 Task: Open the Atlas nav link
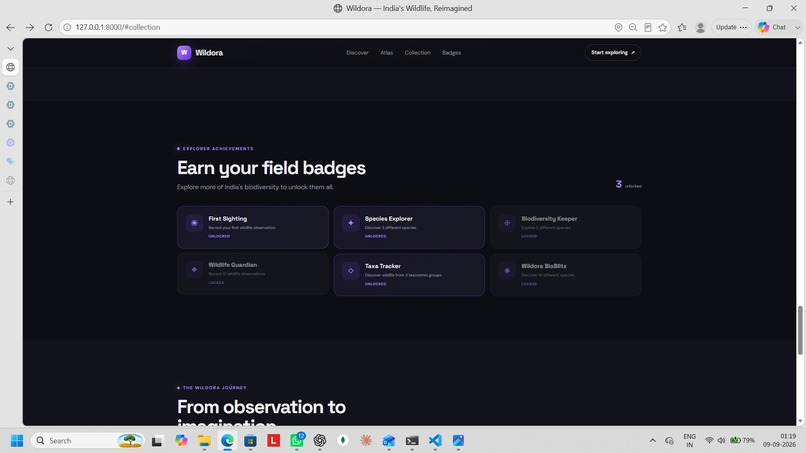(x=387, y=53)
